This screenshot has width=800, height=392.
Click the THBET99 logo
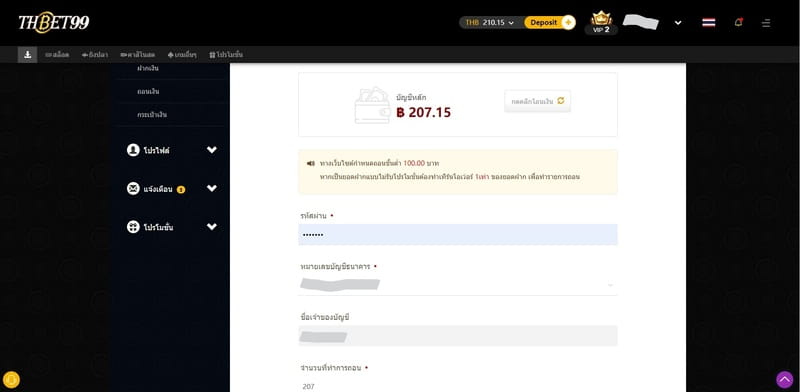(54, 22)
